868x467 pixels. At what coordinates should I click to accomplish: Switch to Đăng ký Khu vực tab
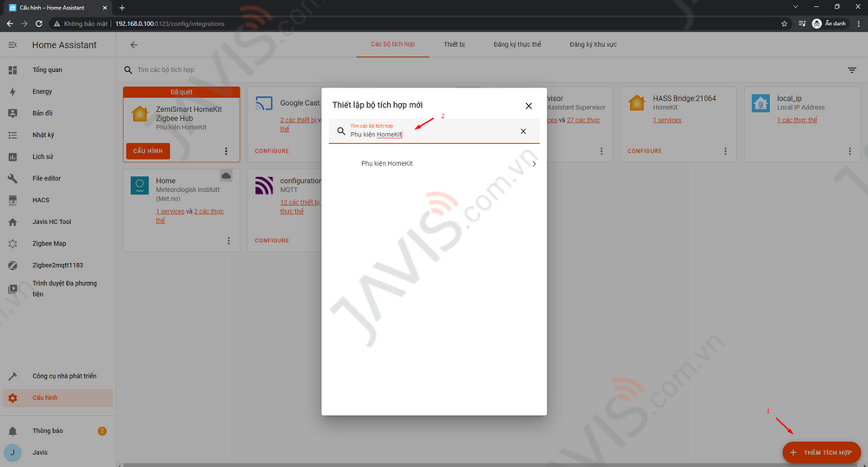(x=593, y=44)
